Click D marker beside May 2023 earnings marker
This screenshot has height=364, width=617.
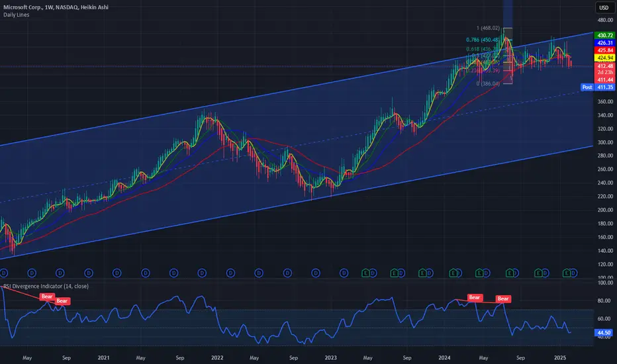click(373, 273)
